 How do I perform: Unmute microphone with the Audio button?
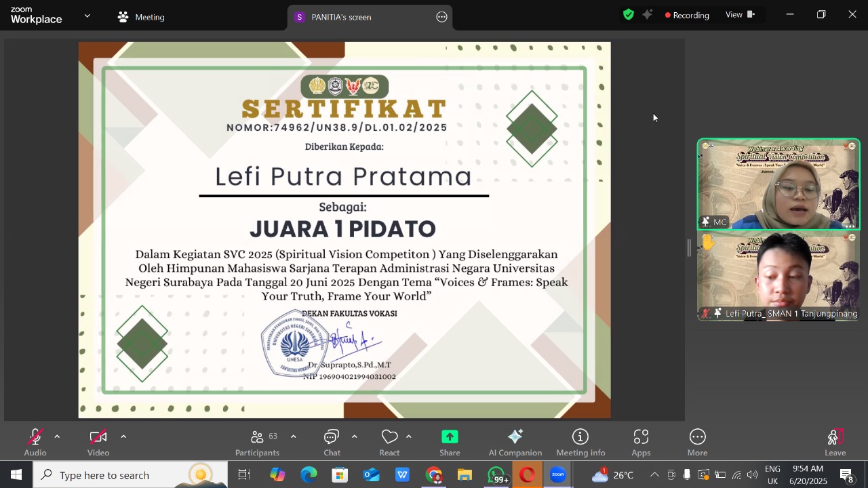(35, 443)
